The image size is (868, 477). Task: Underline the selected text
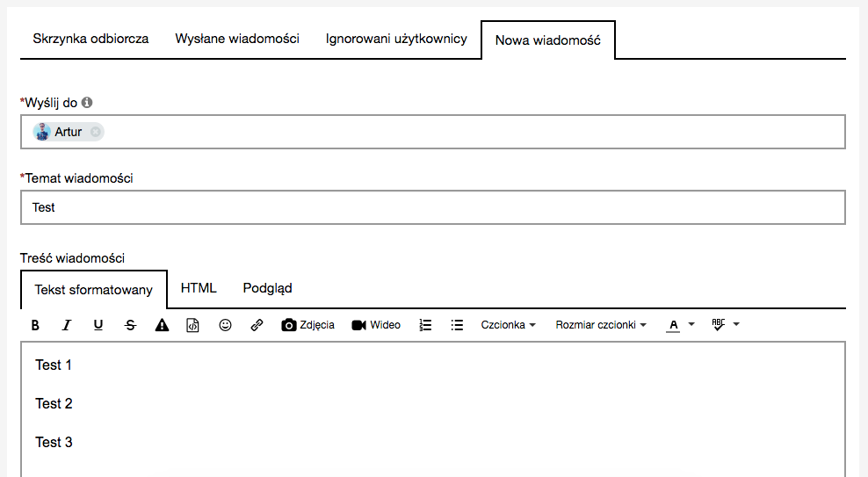point(98,325)
